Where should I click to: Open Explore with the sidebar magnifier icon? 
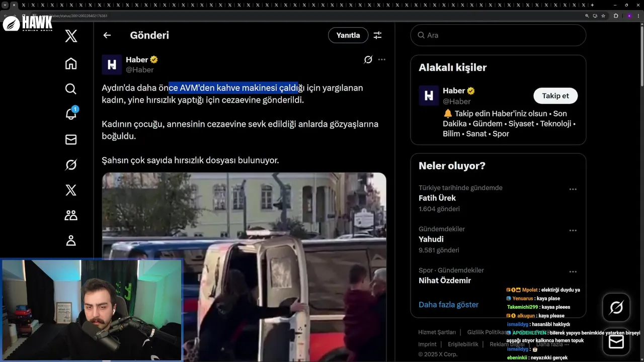pos(71,89)
